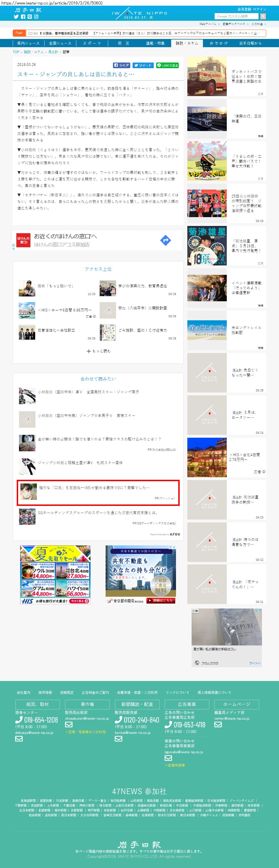Open ログイン link at top
The height and width of the screenshot is (868, 279).
259,9
